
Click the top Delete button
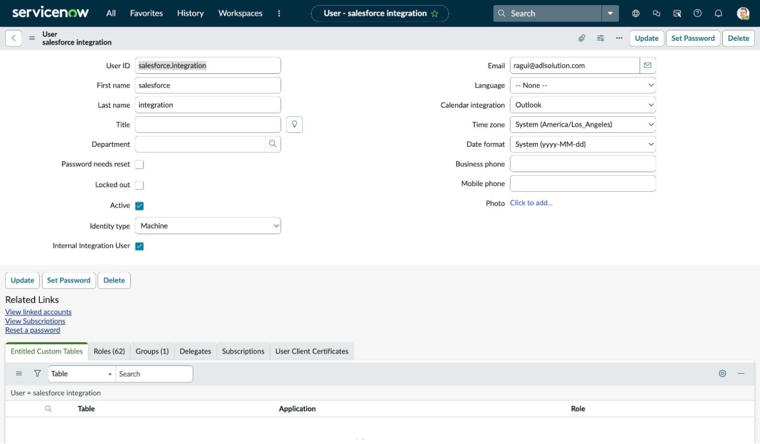point(738,38)
